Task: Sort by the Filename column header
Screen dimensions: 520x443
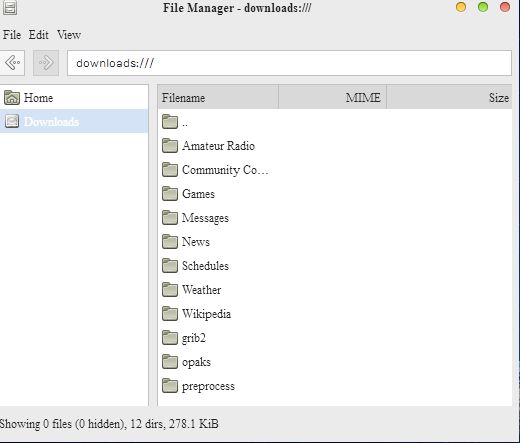Action: click(218, 98)
